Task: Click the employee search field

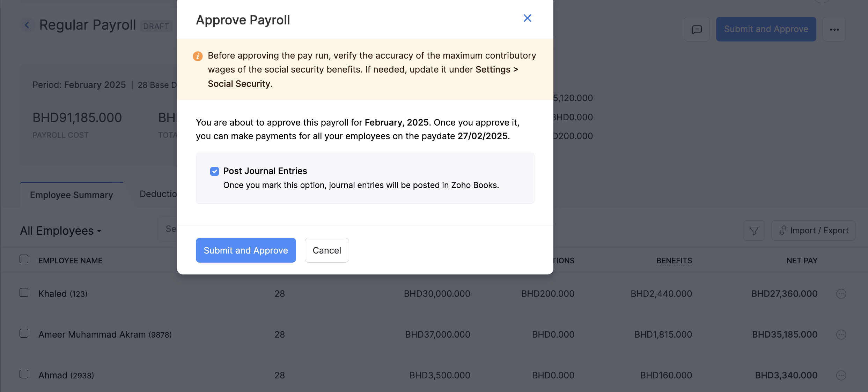Action: pyautogui.click(x=171, y=228)
